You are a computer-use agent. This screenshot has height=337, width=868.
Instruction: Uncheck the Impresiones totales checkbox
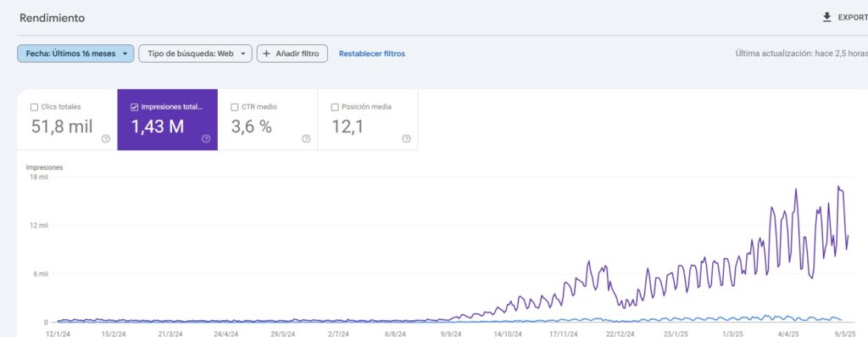[x=134, y=108]
